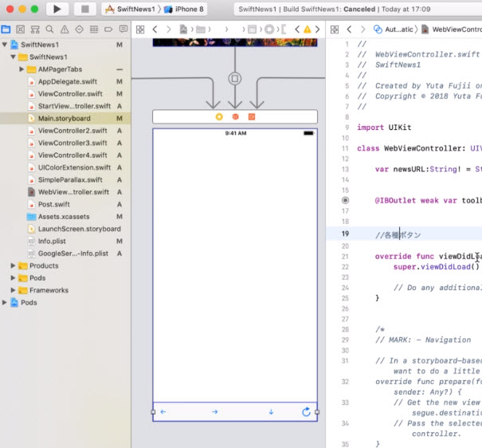Select the First Responder dock icon

(x=236, y=117)
